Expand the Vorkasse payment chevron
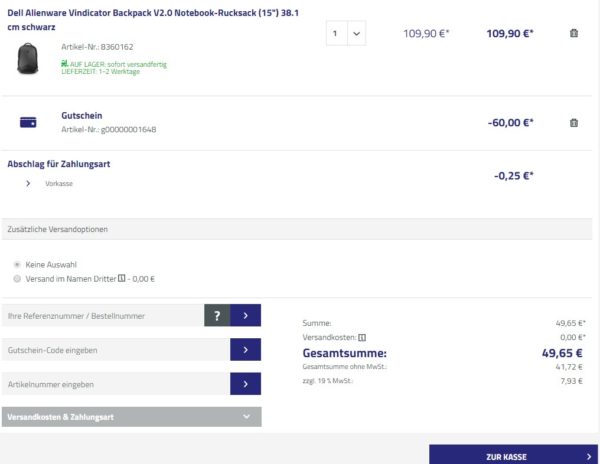Viewport: 600px width, 464px height. [28, 184]
